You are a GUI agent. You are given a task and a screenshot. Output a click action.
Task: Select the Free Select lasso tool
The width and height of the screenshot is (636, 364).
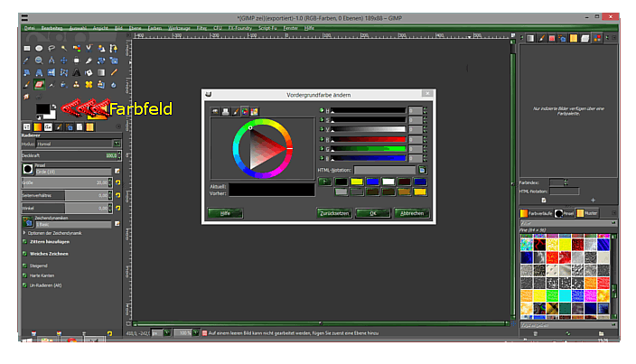click(51, 48)
